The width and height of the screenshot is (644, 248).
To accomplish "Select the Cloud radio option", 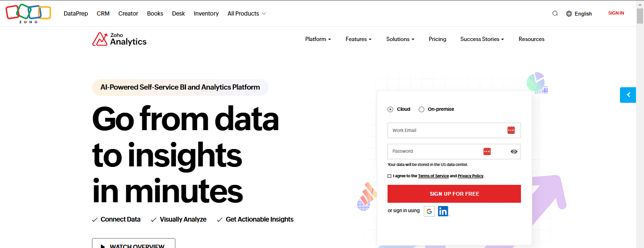I will pos(390,109).
